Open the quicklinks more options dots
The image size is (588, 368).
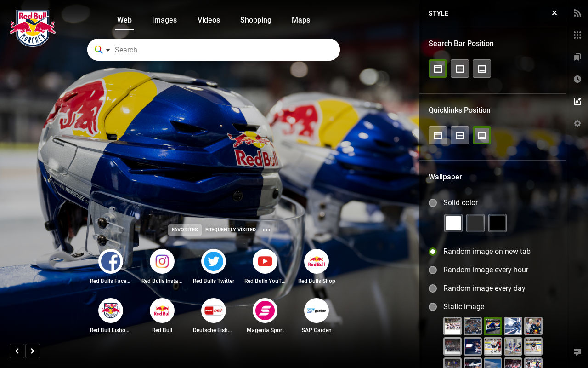pos(266,230)
